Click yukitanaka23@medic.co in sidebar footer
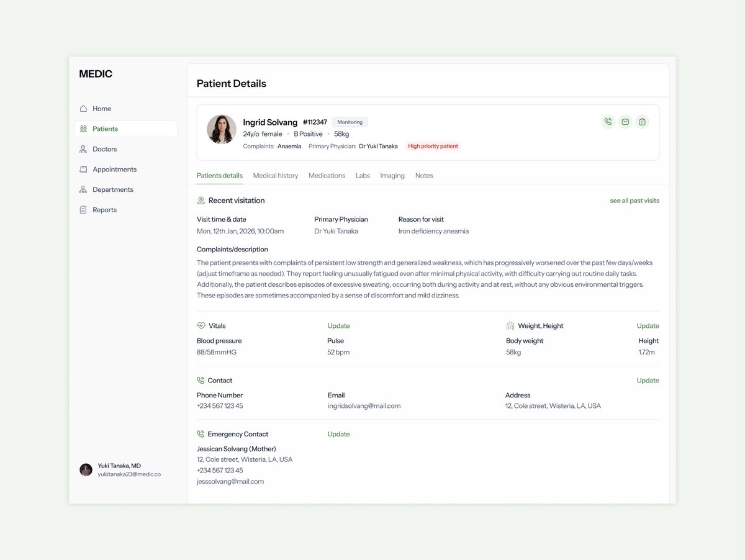This screenshot has height=560, width=745. tap(129, 474)
